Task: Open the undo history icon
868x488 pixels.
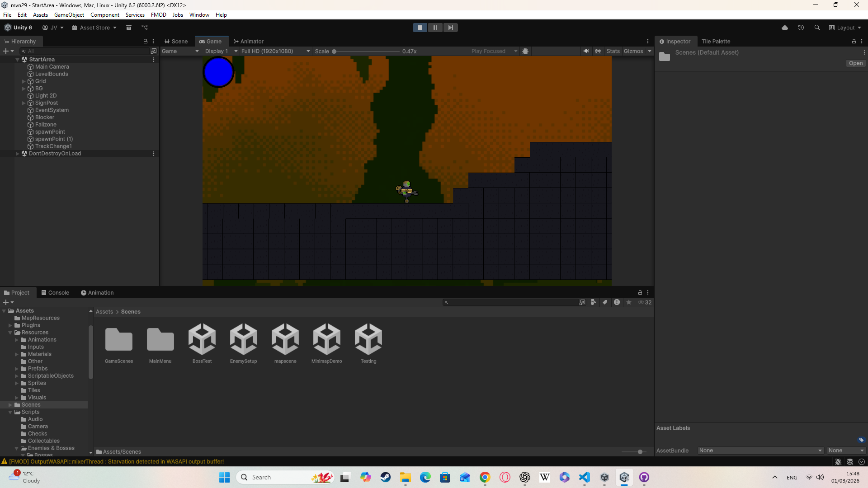Action: click(x=801, y=28)
